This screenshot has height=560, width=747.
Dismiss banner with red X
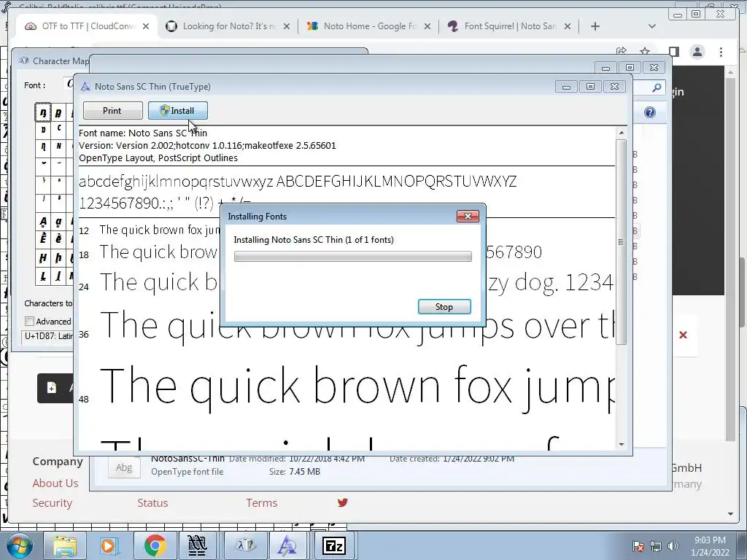pyautogui.click(x=683, y=335)
